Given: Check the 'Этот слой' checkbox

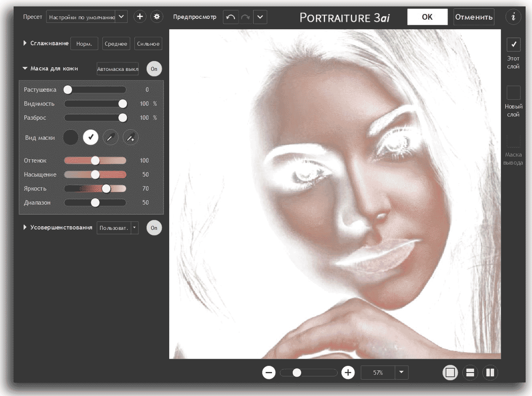Looking at the screenshot, I should coord(514,44).
